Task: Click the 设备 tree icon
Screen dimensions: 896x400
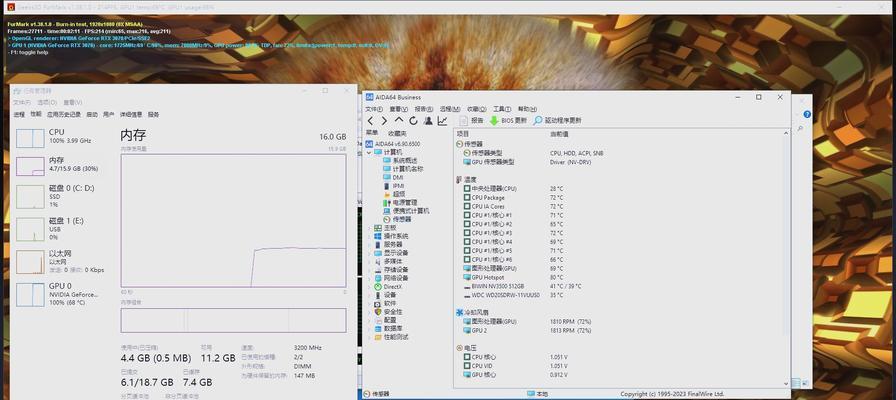Action: [x=378, y=295]
